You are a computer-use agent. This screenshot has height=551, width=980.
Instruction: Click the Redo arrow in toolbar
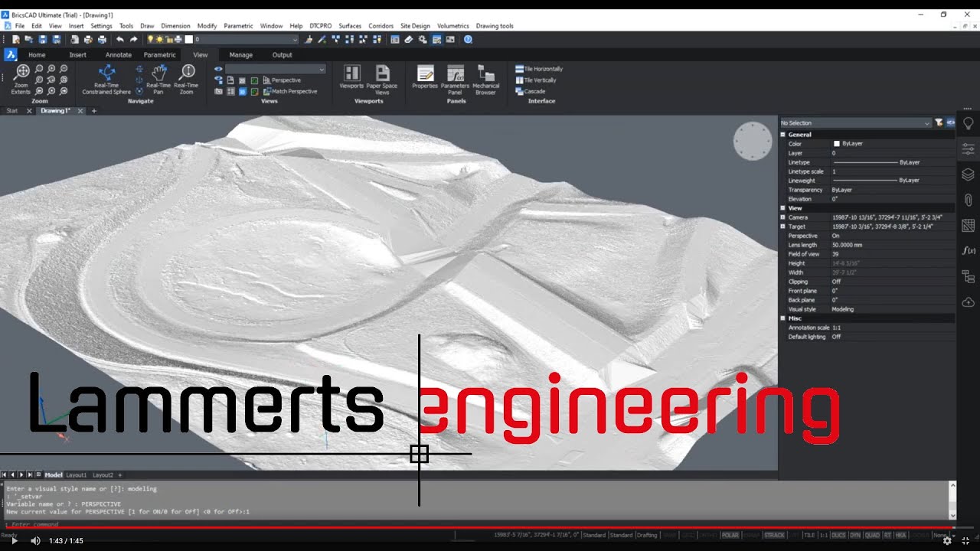134,39
